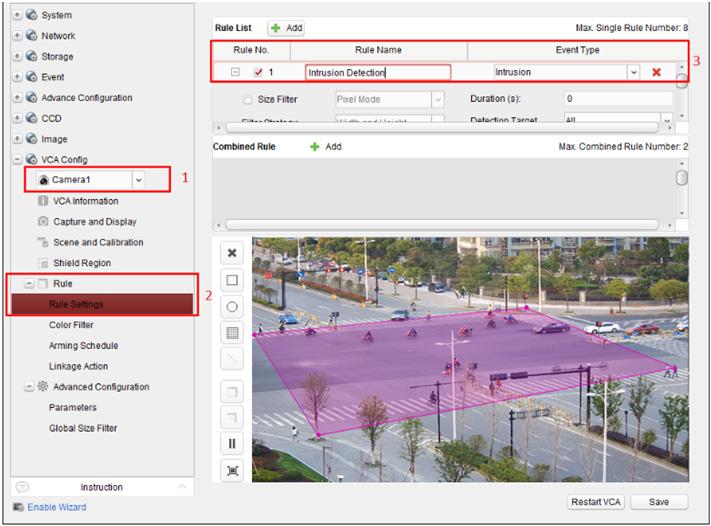This screenshot has width=711, height=526.
Task: Open the Pixel Mode dropdown
Action: click(438, 99)
